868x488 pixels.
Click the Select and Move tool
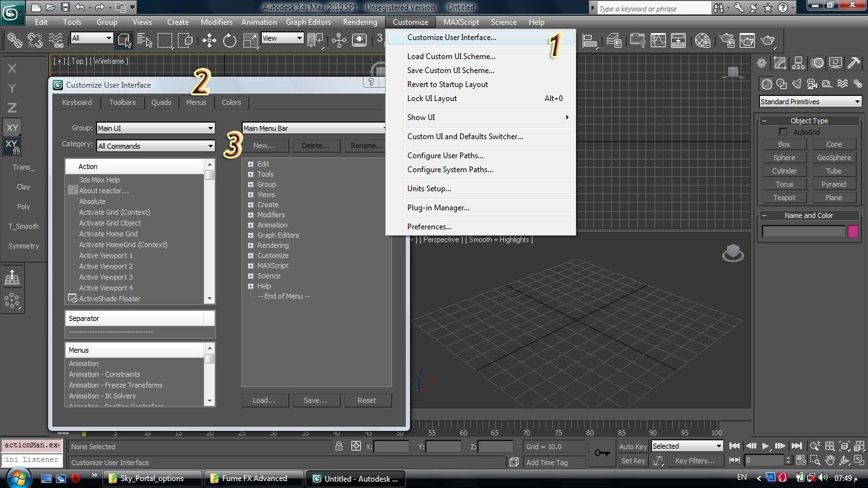point(209,40)
